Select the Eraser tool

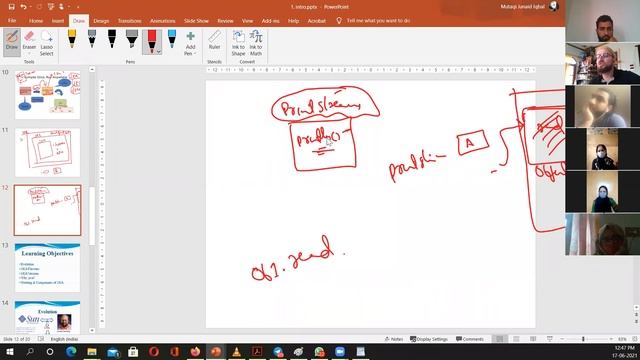pyautogui.click(x=29, y=42)
